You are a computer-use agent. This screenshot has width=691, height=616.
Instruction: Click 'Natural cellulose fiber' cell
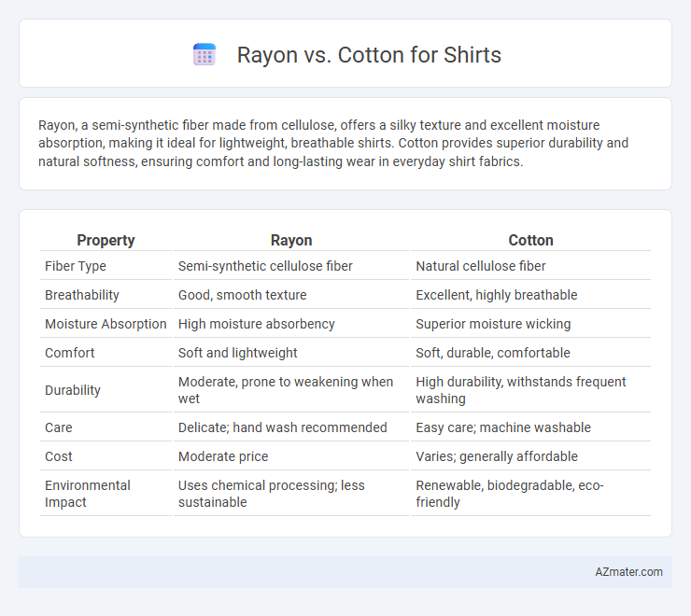481,266
